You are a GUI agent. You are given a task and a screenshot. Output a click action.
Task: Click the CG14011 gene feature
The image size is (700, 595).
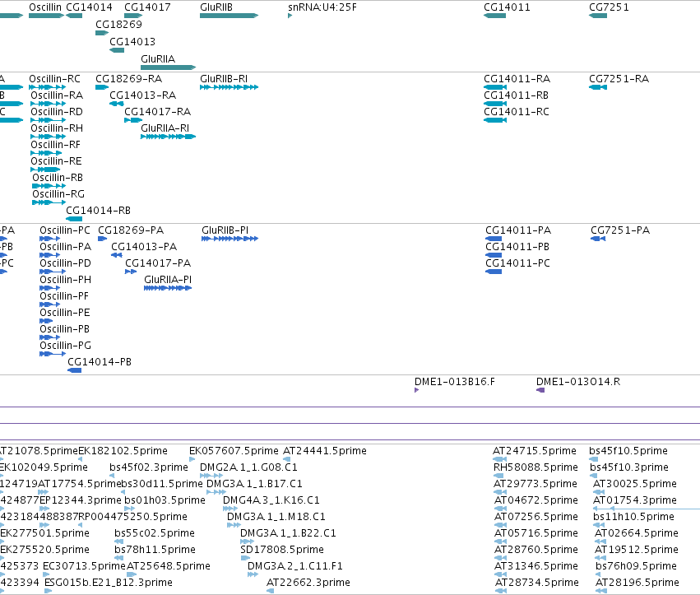tap(494, 16)
